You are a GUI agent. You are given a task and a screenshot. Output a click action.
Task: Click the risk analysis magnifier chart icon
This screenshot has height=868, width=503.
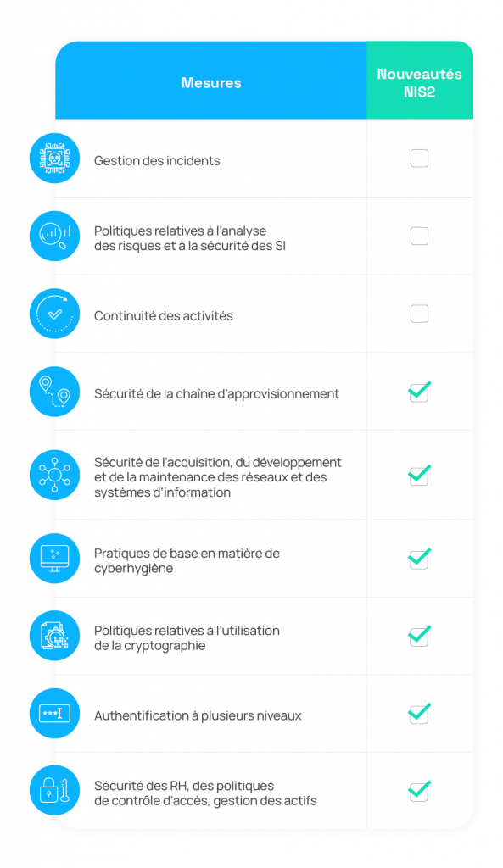click(x=54, y=236)
